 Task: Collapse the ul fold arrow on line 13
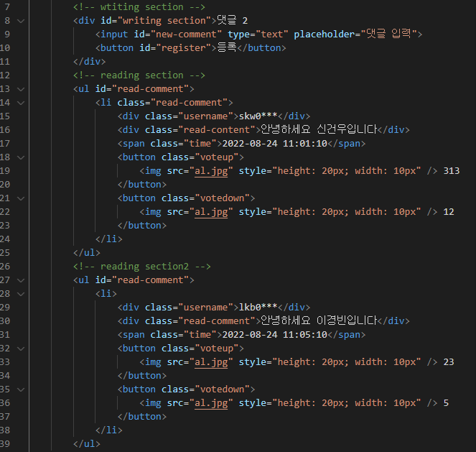tap(21, 89)
